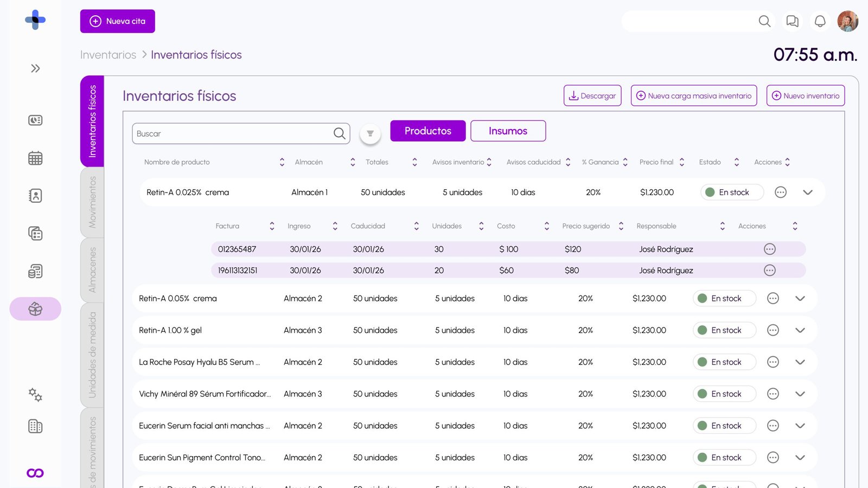The height and width of the screenshot is (488, 868).
Task: Open the notifications bell icon
Action: click(x=820, y=21)
